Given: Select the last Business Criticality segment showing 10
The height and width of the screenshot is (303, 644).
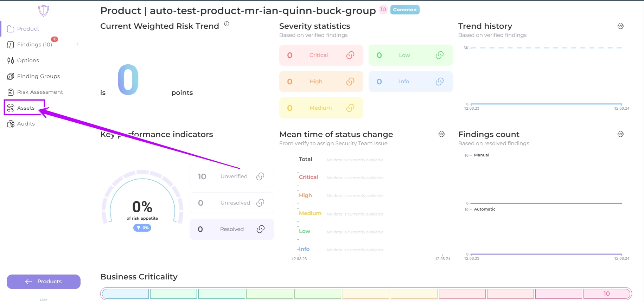Looking at the screenshot, I should 606,294.
